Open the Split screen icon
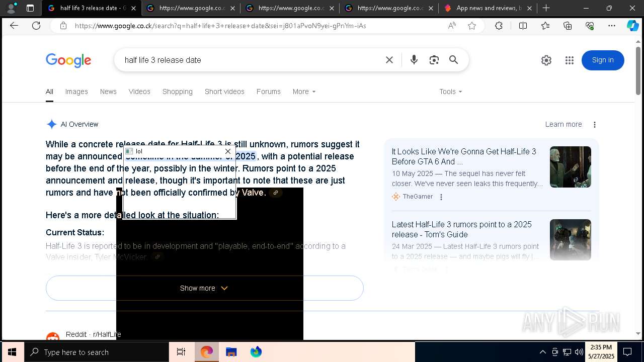The width and height of the screenshot is (644, 362). pos(523,26)
